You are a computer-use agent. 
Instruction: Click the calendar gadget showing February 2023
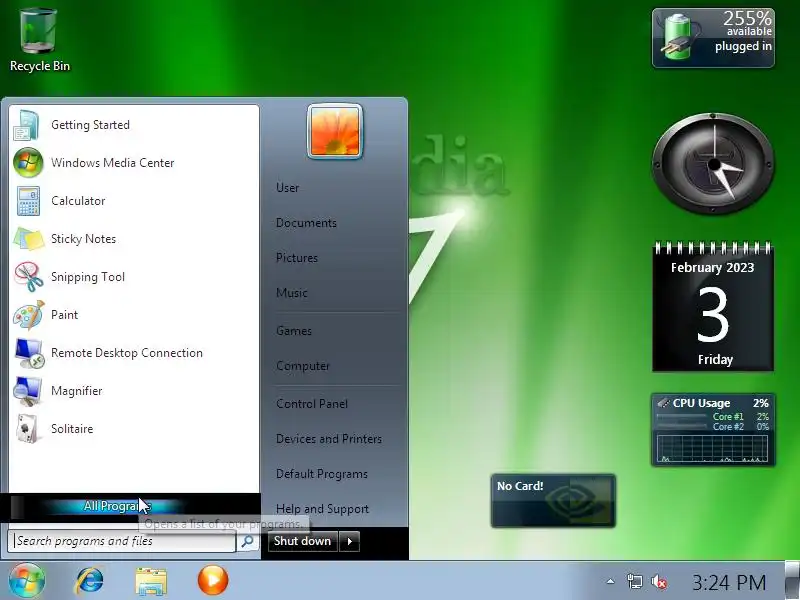click(x=713, y=306)
